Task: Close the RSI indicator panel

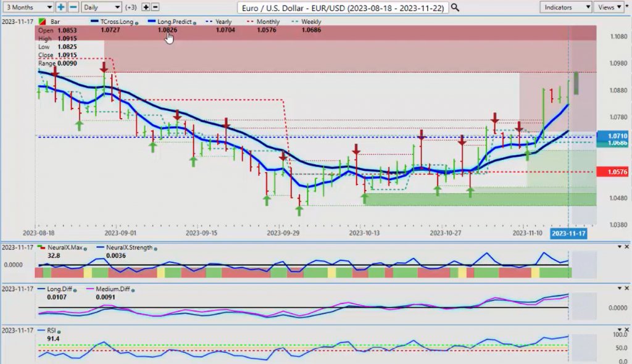Action: tap(627, 329)
